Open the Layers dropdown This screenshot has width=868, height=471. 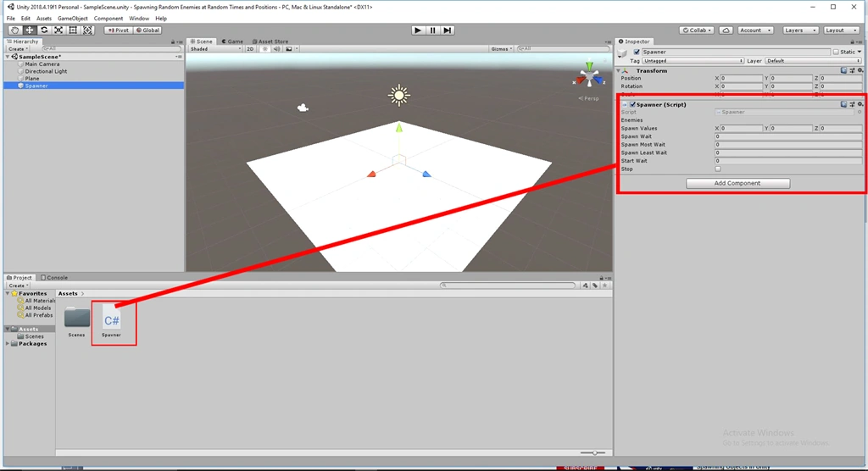coord(800,30)
